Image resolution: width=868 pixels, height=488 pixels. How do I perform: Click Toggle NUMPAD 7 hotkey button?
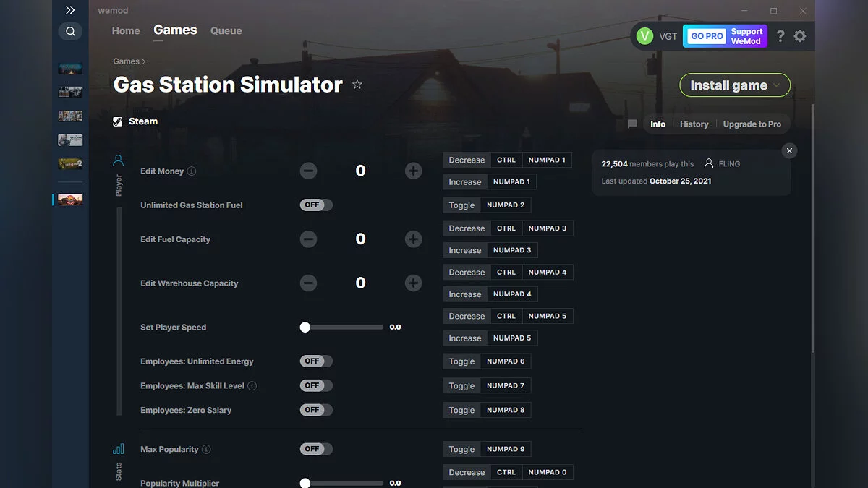[487, 386]
